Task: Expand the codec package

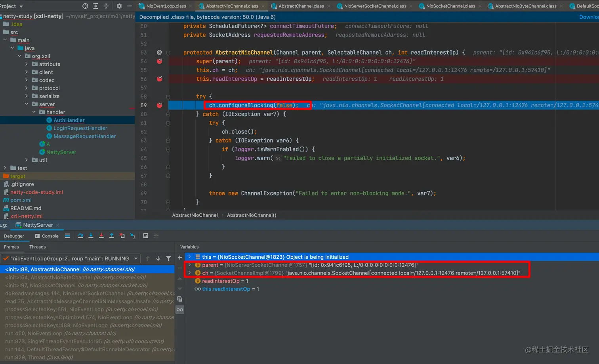Action: pos(27,80)
